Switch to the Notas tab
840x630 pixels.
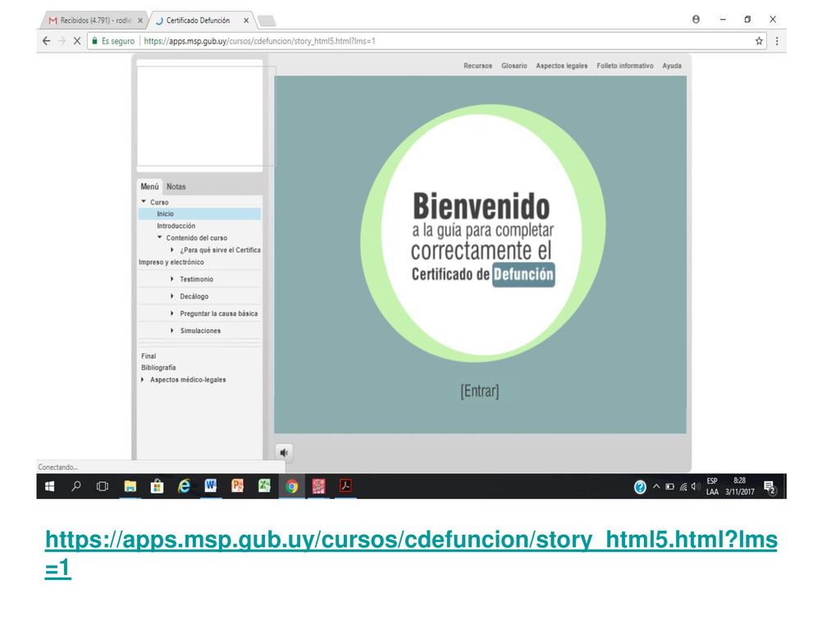point(176,186)
